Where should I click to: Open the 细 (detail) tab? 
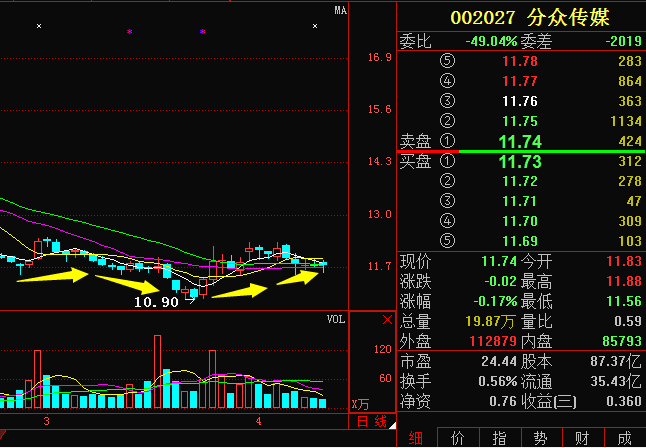pyautogui.click(x=415, y=438)
